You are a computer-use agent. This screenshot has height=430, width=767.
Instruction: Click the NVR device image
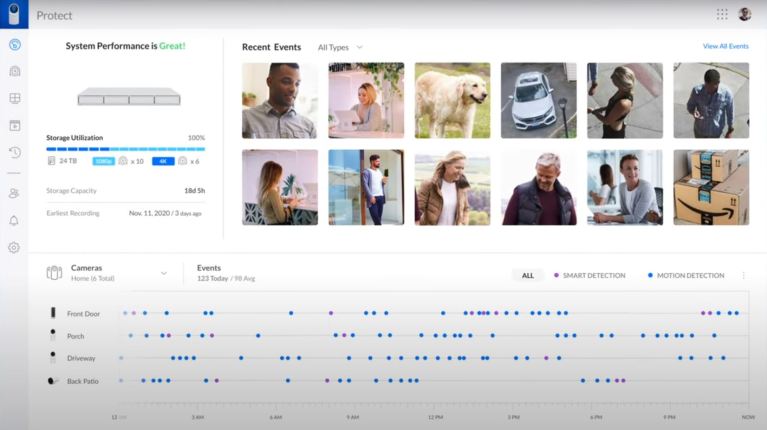coord(129,96)
